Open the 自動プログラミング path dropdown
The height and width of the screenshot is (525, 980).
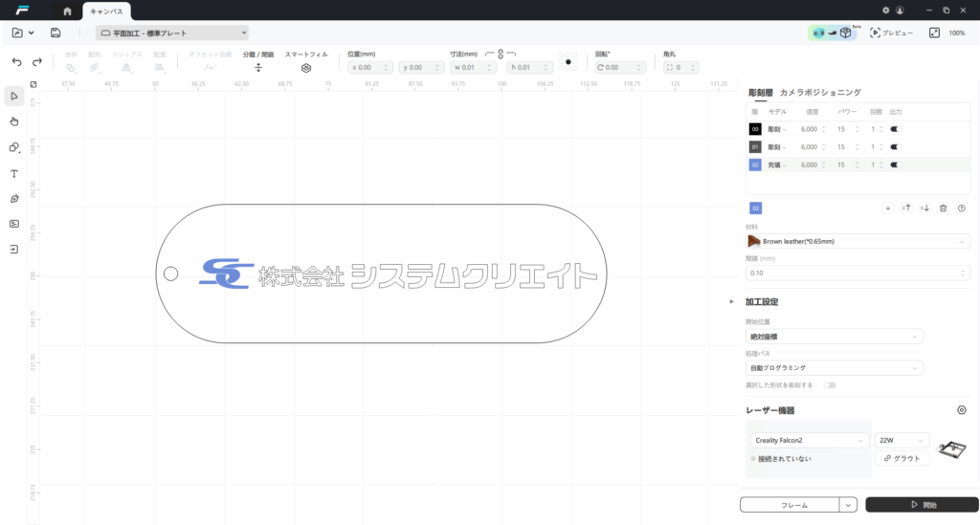coord(835,368)
